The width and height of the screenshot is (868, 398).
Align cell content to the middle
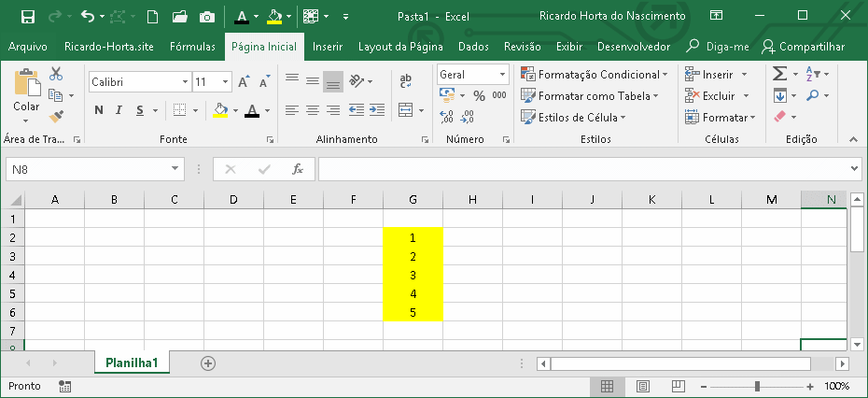pos(313,81)
